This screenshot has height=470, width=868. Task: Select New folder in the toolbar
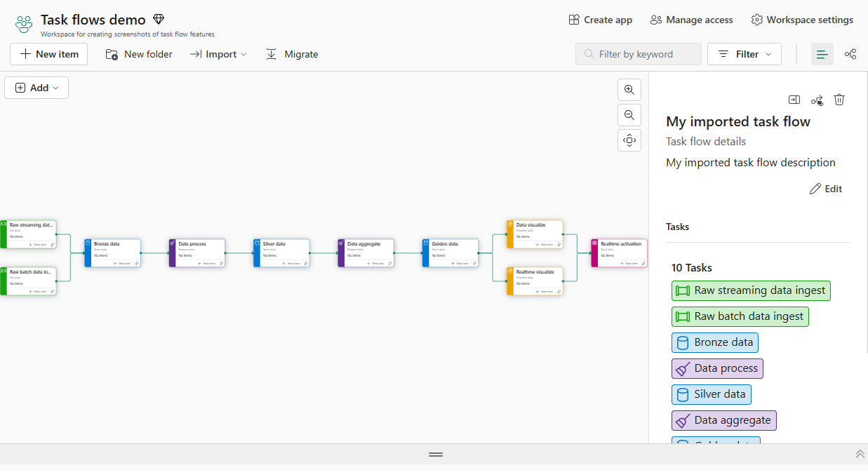pos(138,54)
